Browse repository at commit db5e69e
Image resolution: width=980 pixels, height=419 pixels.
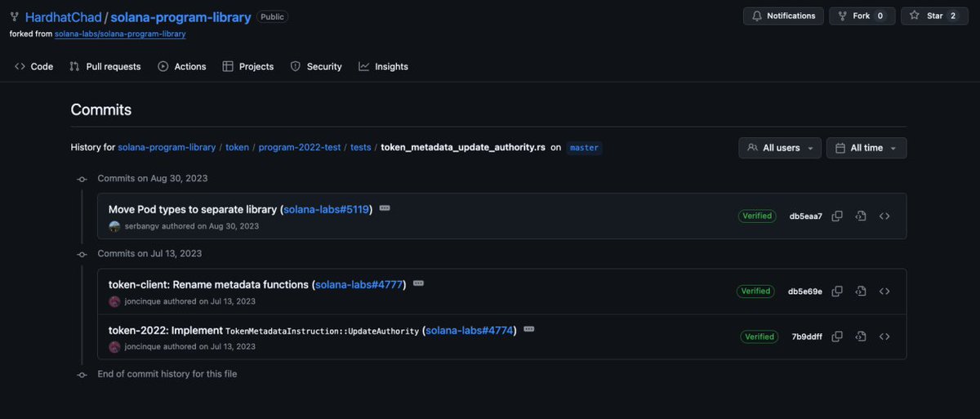tap(884, 292)
